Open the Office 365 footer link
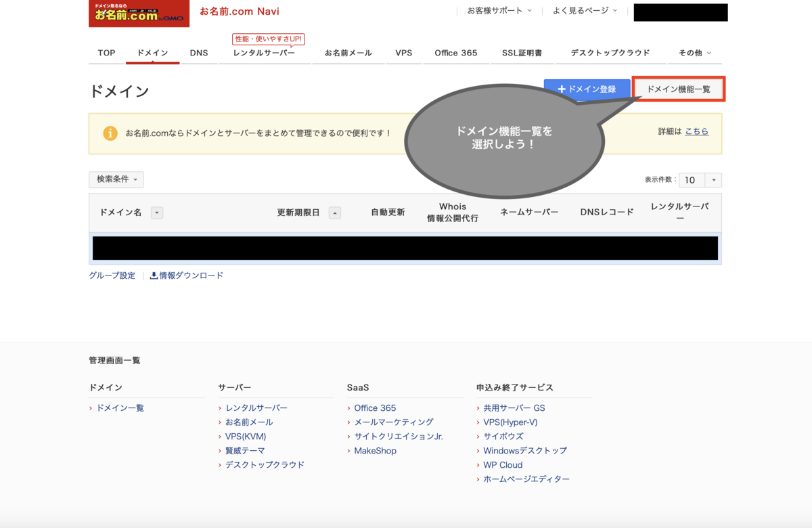Screen dimensions: 812x528 point(375,408)
